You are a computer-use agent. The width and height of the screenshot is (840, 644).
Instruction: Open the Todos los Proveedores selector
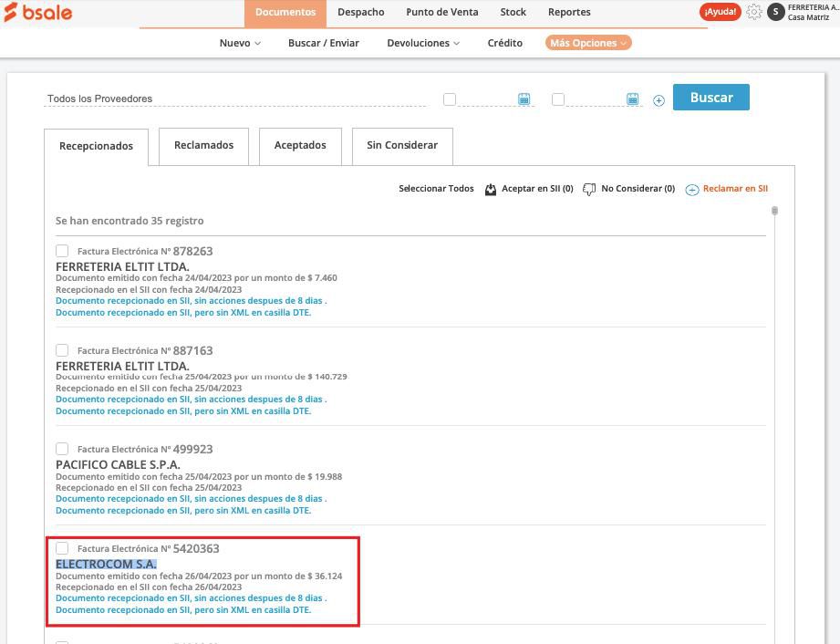click(234, 99)
